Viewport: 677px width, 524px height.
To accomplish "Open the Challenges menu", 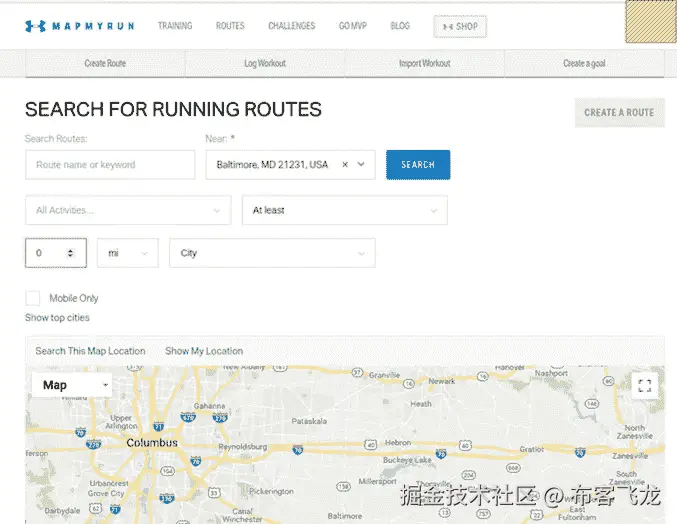I will [292, 26].
